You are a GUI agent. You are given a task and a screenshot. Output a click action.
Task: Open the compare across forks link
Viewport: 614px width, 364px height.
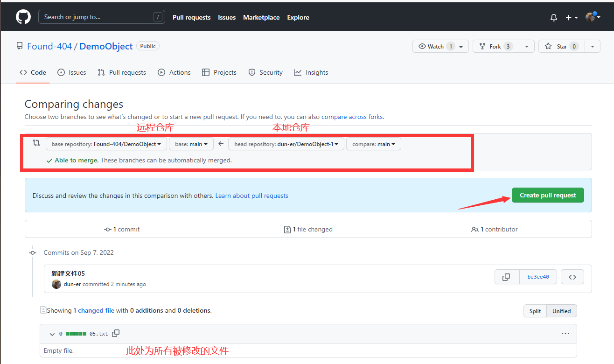[352, 117]
